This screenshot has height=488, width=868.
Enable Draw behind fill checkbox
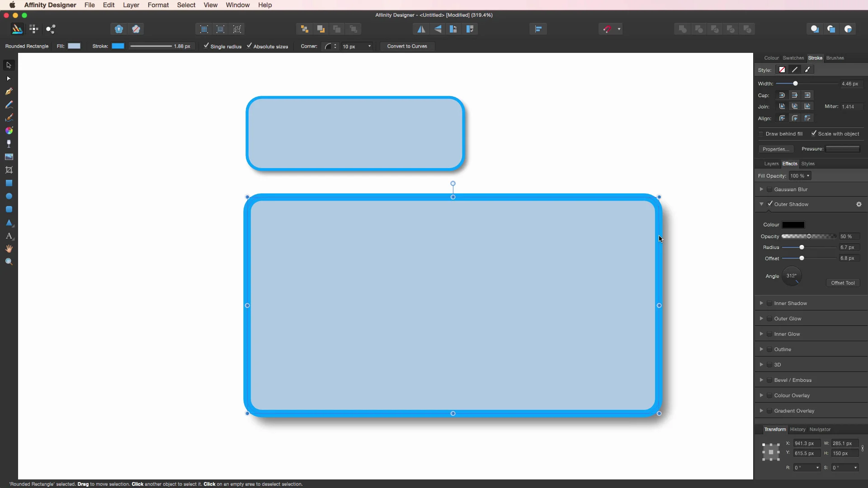point(761,134)
